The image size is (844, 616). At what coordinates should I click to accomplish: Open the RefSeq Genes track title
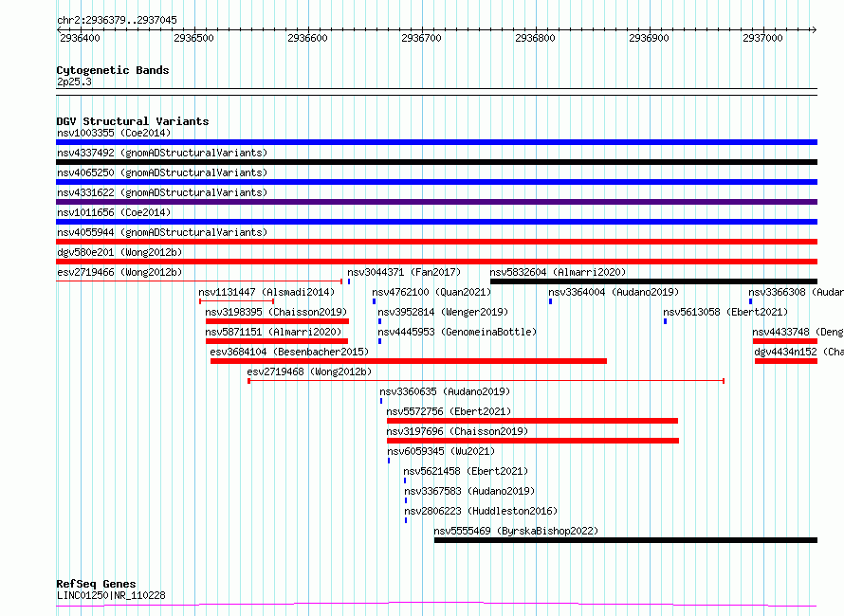click(x=96, y=585)
